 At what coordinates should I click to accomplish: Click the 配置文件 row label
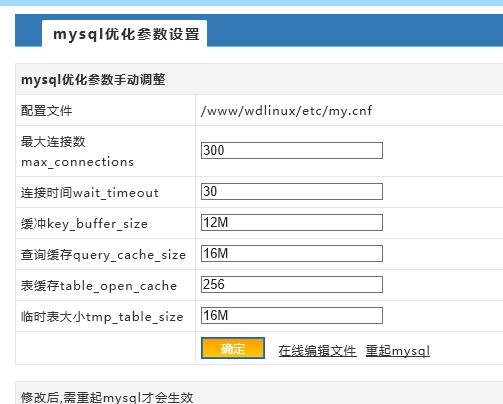tap(46, 111)
